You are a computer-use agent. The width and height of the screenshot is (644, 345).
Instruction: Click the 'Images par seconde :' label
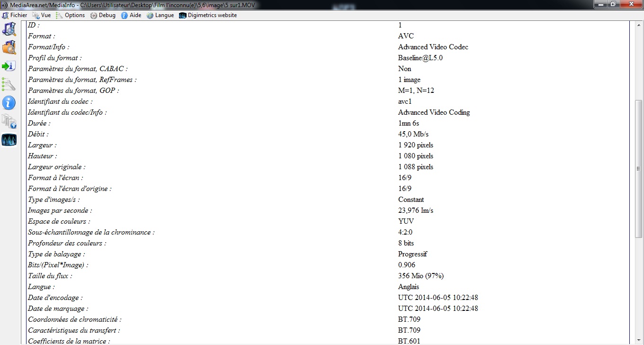(60, 210)
